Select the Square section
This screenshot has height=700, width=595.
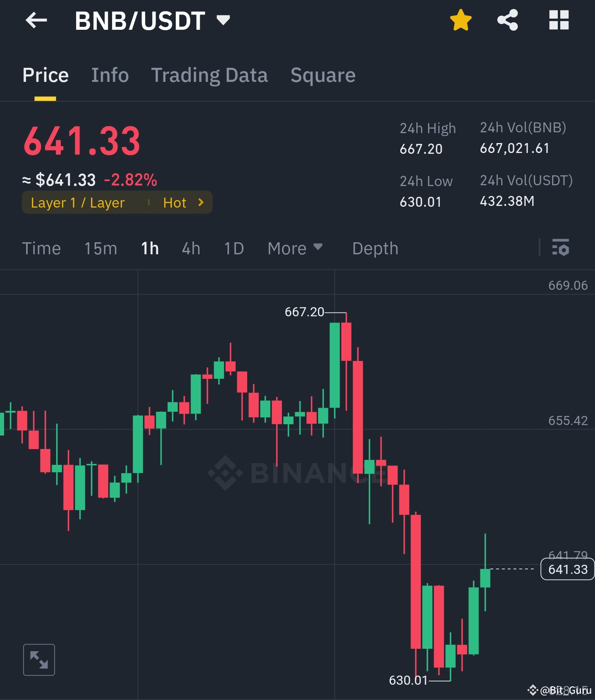(323, 75)
